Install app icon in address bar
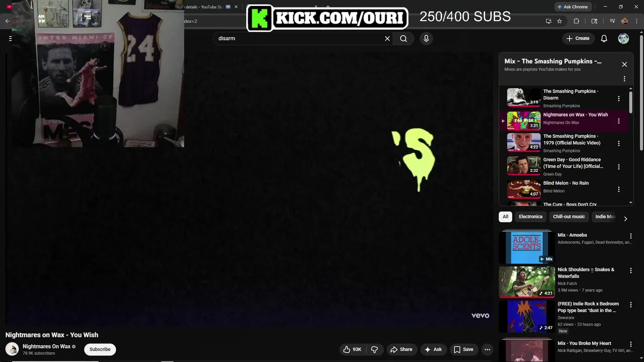The width and height of the screenshot is (644, 362). tap(548, 21)
